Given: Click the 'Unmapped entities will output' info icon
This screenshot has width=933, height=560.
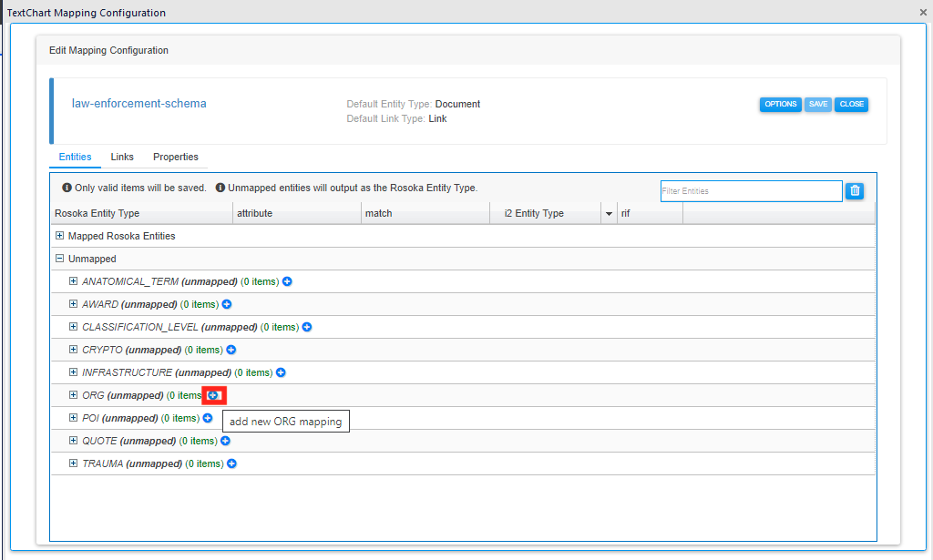Looking at the screenshot, I should point(220,188).
